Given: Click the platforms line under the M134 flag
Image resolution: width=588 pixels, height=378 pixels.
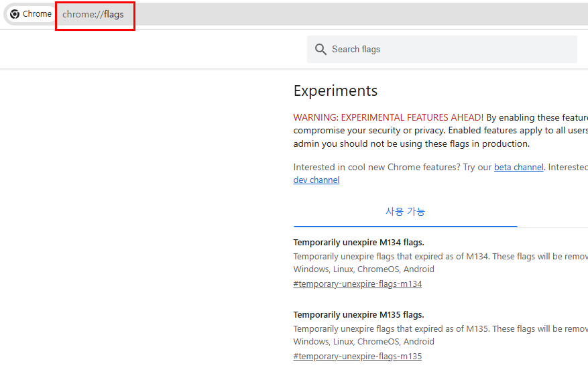Looking at the screenshot, I should point(364,269).
